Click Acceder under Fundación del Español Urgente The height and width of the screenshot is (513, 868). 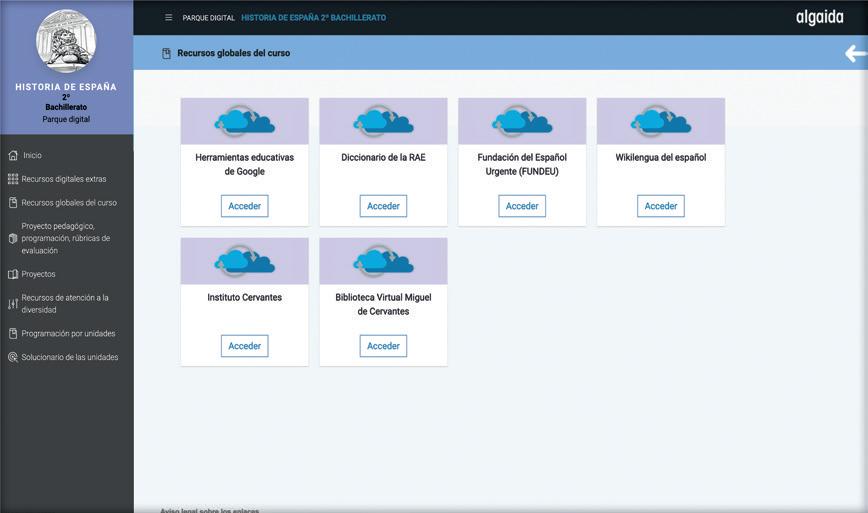[521, 206]
